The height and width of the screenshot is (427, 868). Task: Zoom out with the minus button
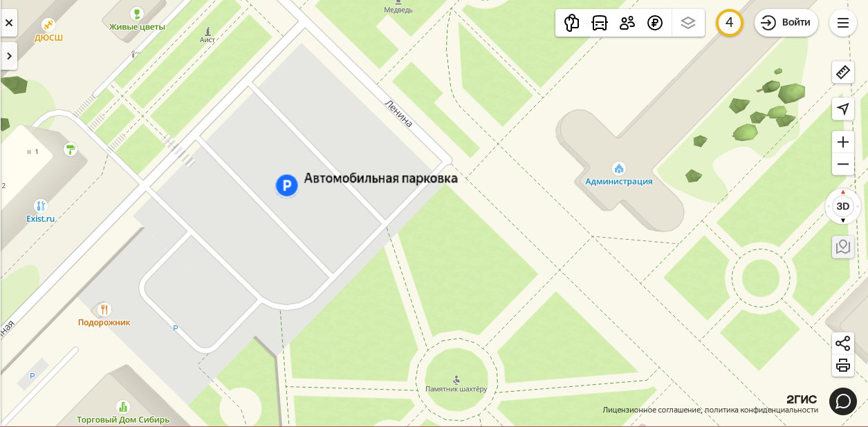point(842,164)
